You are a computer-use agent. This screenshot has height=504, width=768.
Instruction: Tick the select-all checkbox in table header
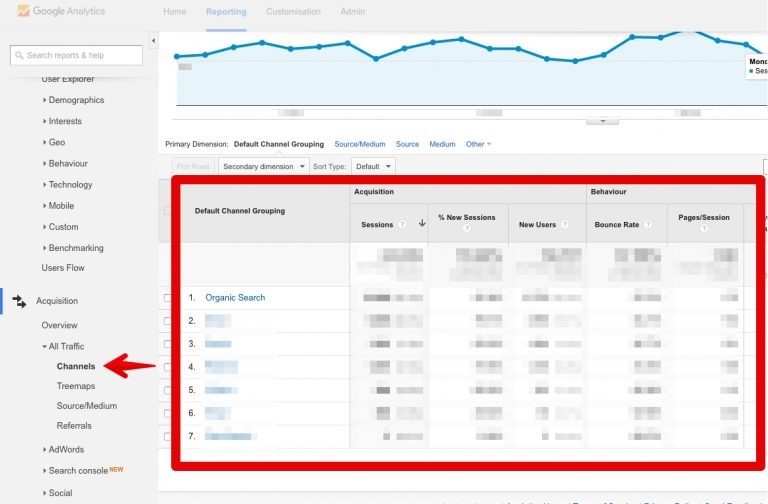168,211
